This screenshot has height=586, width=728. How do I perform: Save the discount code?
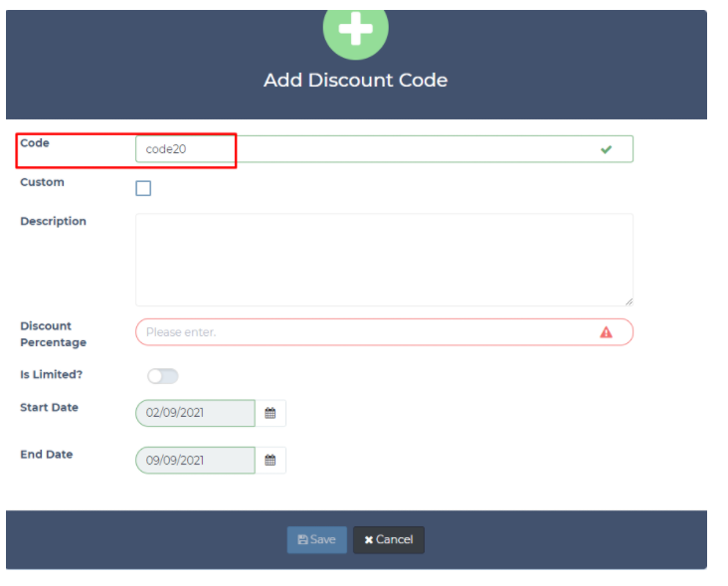[316, 539]
